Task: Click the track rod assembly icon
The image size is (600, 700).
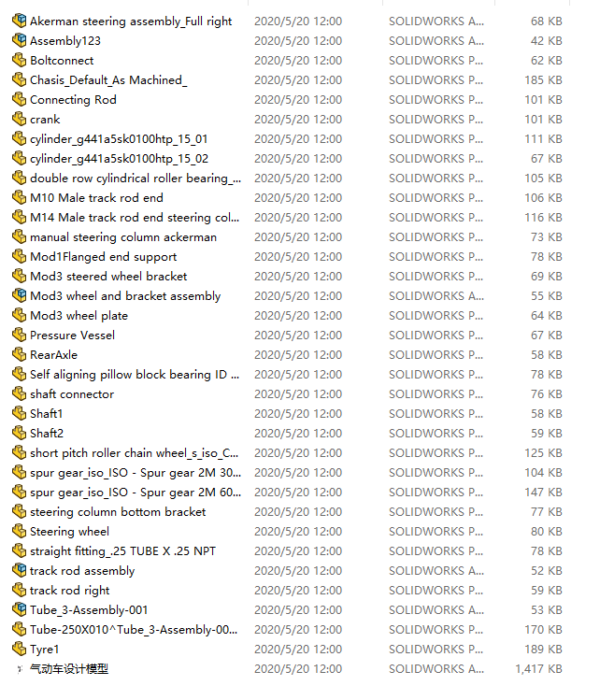Action: tap(20, 570)
